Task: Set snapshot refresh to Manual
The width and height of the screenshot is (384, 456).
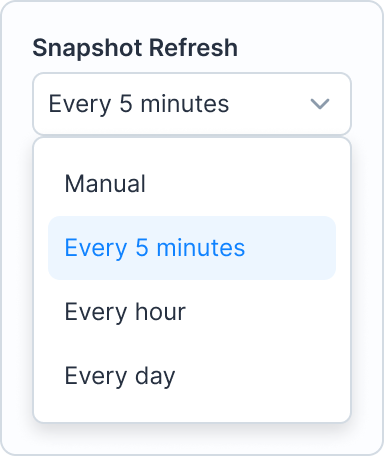Action: (192, 184)
